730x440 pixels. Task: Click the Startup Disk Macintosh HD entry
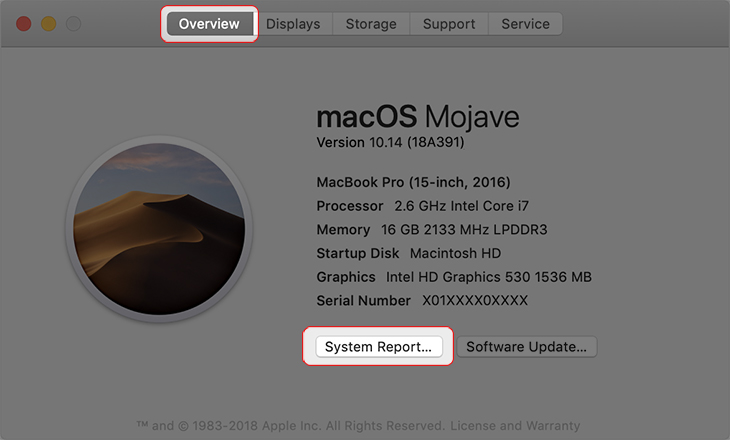coord(409,253)
